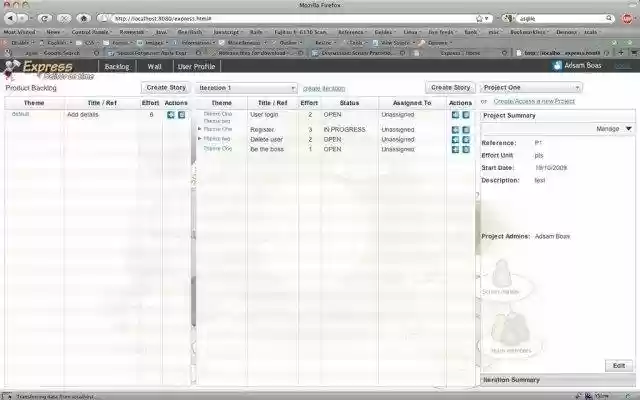Click the search magnifier icon in search box
Screen dimensions: 640x400
click(x=609, y=18)
